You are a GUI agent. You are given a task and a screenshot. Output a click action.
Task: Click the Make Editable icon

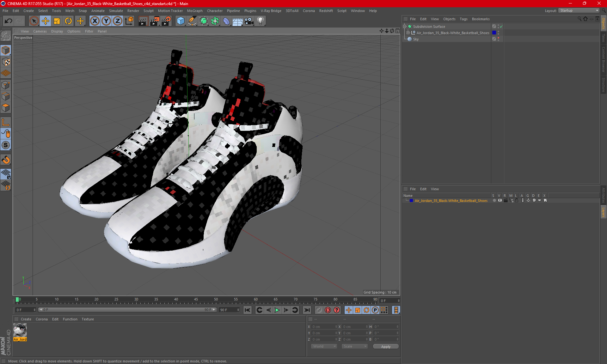click(6, 36)
